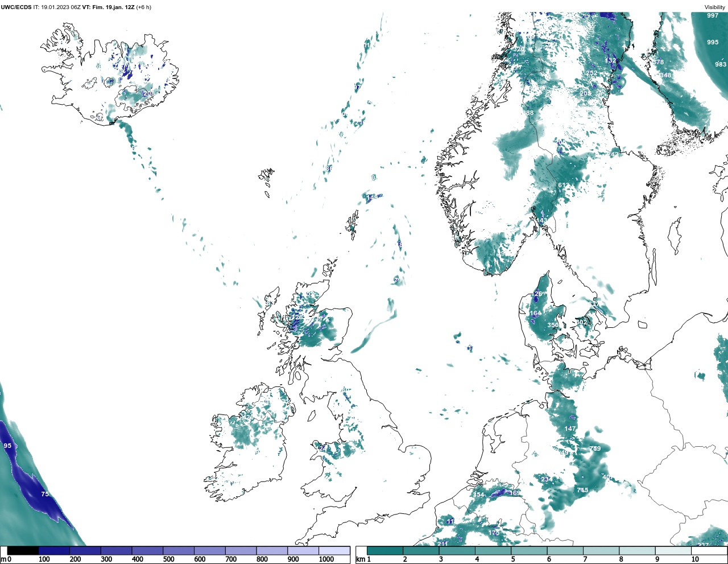Click the '234' visibility value over Germany

[x=547, y=479]
